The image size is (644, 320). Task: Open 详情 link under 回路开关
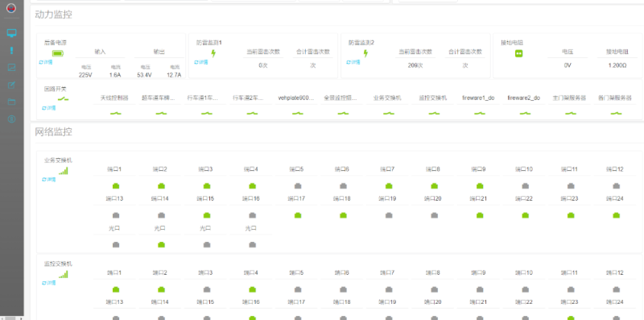point(48,108)
